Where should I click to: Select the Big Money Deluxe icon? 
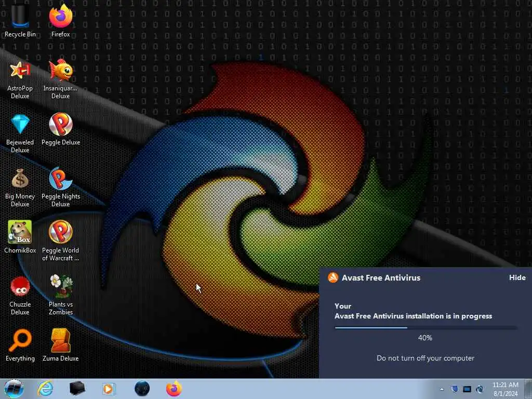point(20,188)
